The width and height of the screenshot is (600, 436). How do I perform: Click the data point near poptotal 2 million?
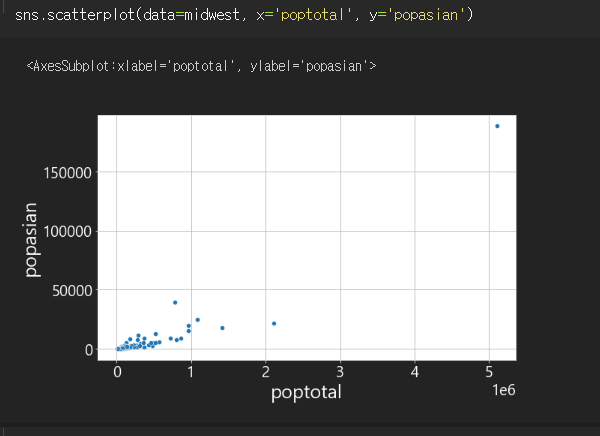274,323
